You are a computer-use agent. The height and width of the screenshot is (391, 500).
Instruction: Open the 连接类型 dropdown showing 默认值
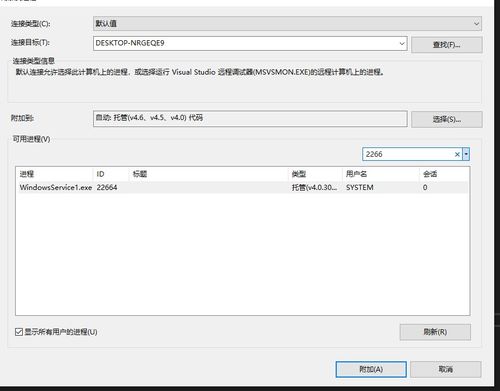287,24
